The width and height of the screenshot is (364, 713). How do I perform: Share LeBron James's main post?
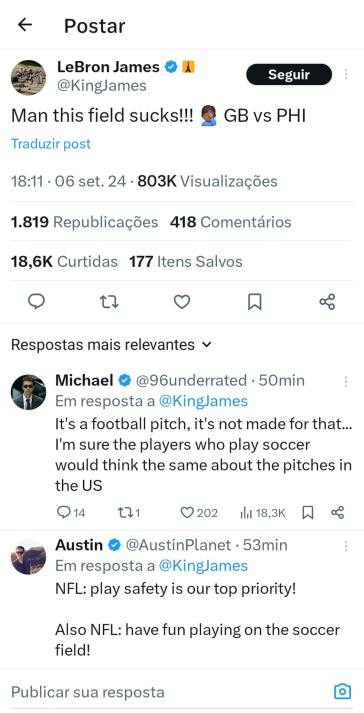pos(327,301)
